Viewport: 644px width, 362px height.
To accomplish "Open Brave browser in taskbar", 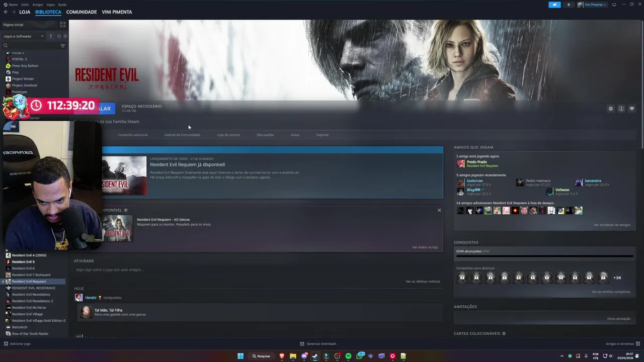I will tap(282, 356).
